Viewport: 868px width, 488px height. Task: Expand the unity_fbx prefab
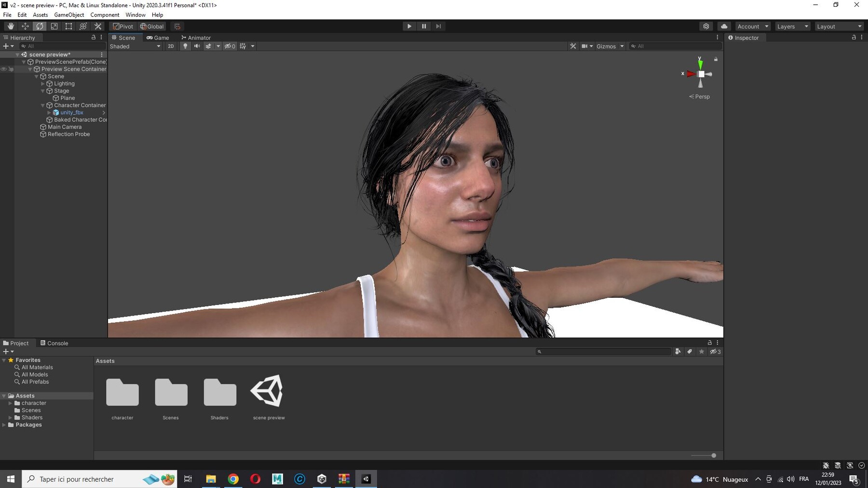click(49, 113)
